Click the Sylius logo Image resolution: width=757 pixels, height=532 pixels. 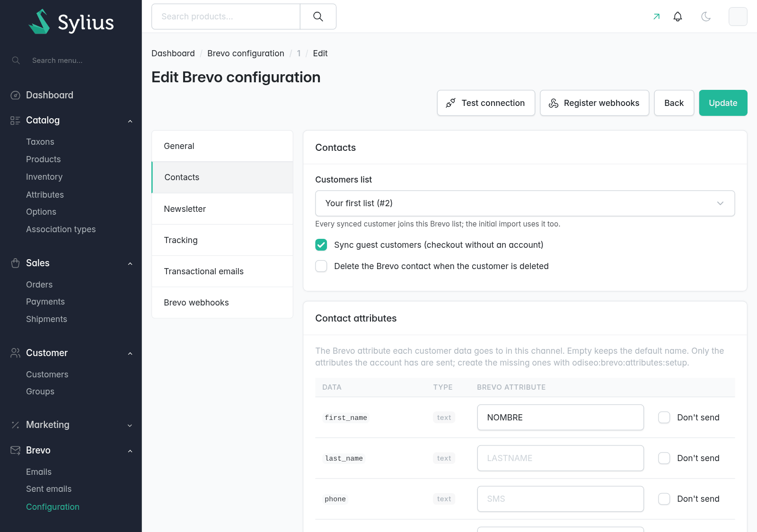pyautogui.click(x=71, y=22)
